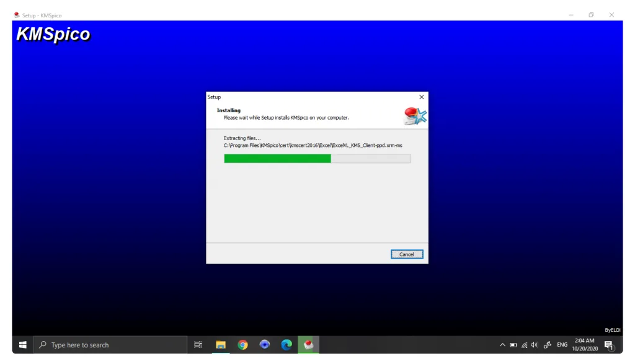Image resolution: width=635 pixels, height=364 pixels.
Task: Open File Explorer from taskbar
Action: point(220,345)
